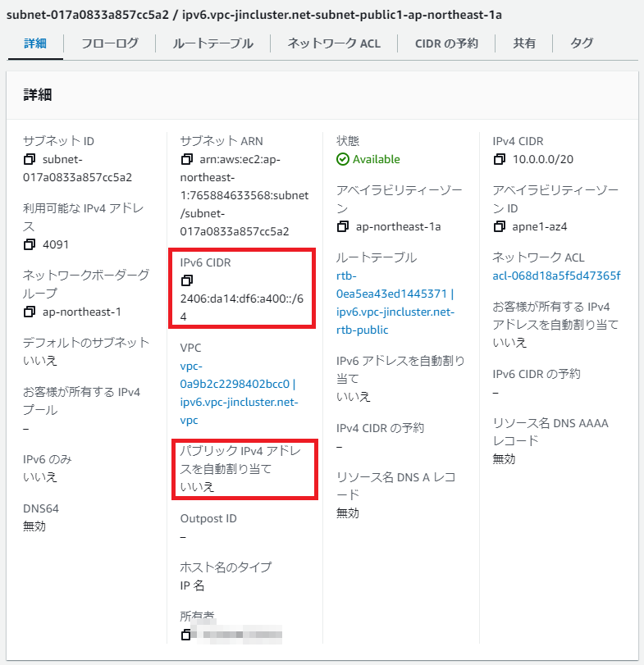Copy the availability zone ID apne1-az4
This screenshot has width=644, height=665.
tap(500, 226)
